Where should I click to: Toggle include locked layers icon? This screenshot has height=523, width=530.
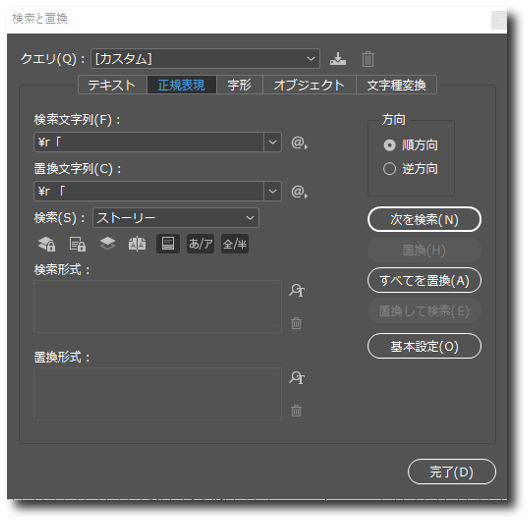click(46, 244)
